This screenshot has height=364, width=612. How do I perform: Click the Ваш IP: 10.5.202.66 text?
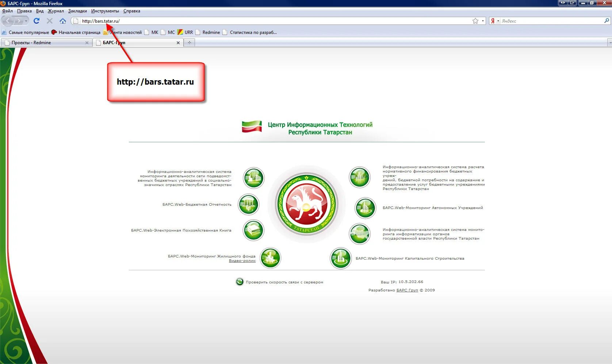point(402,282)
